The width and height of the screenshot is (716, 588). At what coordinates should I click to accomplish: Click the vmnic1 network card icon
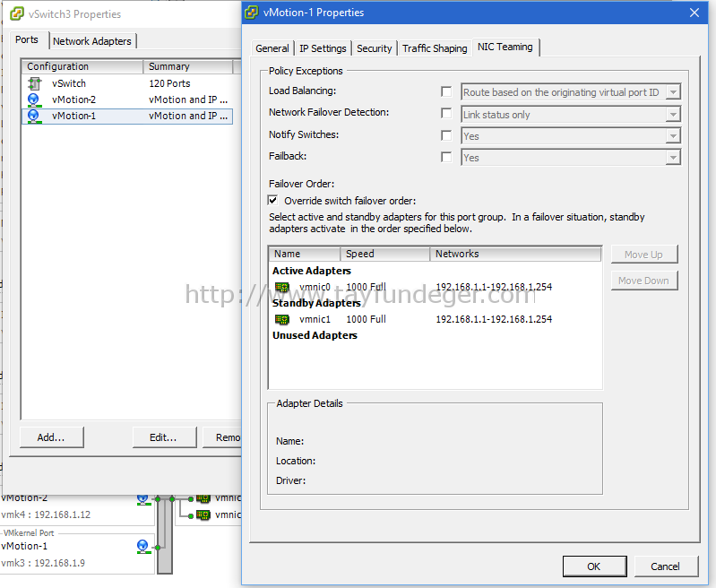282,319
